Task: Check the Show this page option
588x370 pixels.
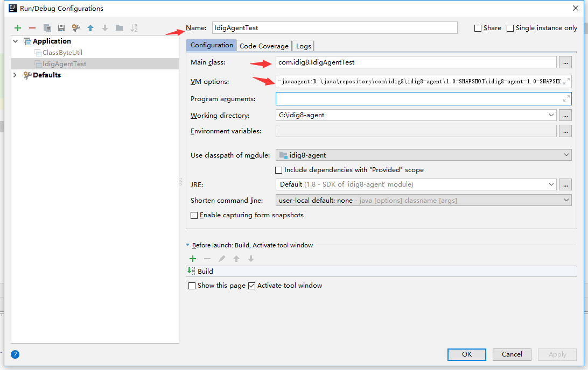Action: click(x=192, y=286)
